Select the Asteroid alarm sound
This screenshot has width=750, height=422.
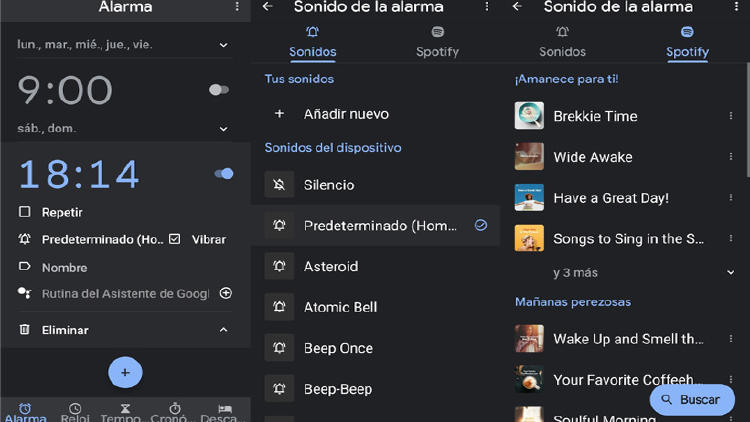pyautogui.click(x=331, y=266)
